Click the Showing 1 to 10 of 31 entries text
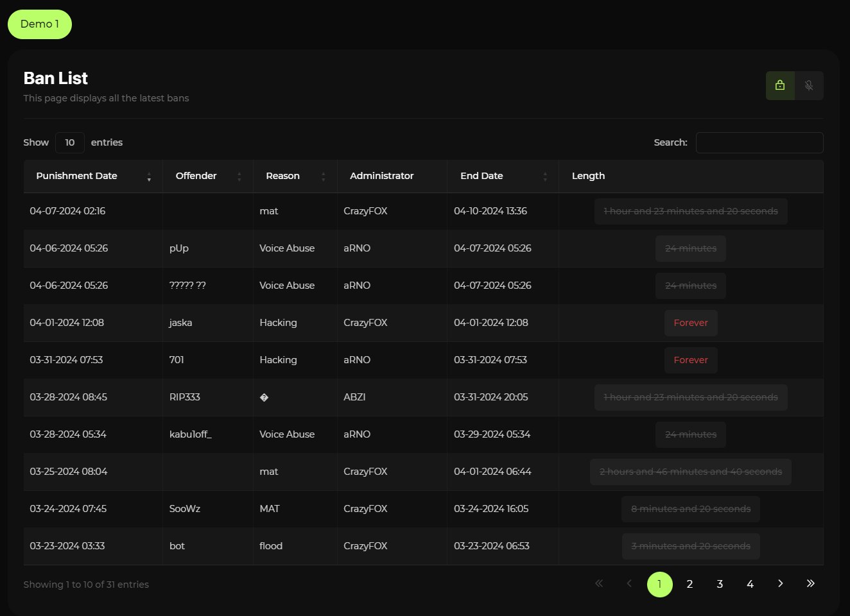 86,585
